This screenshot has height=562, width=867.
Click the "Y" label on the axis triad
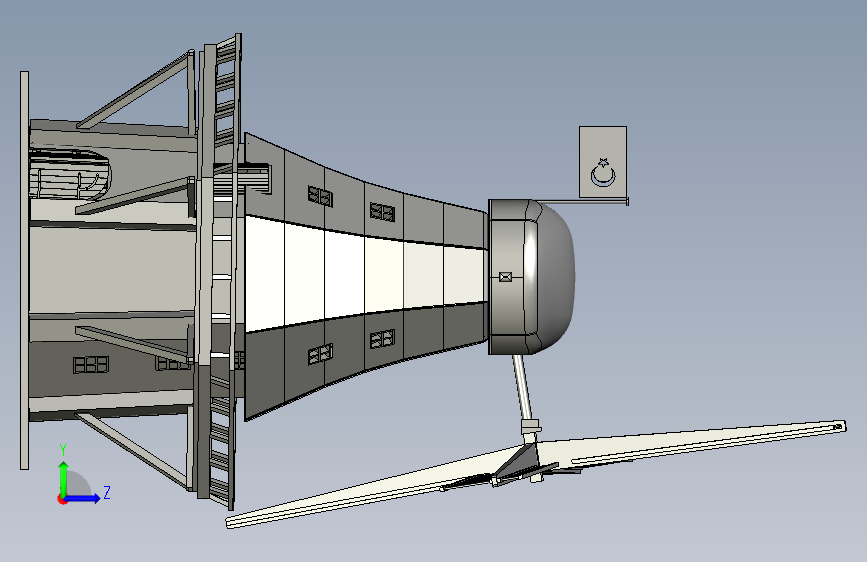pyautogui.click(x=63, y=450)
